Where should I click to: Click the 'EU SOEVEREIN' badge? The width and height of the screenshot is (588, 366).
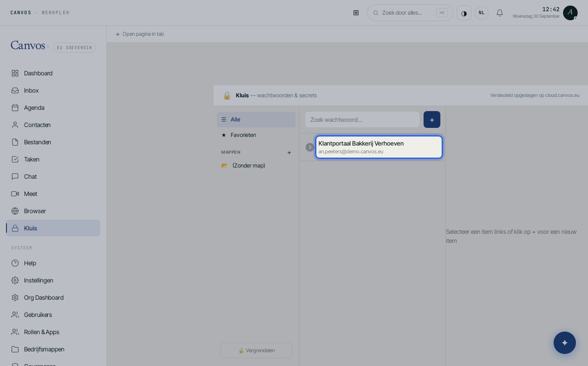[x=74, y=47]
